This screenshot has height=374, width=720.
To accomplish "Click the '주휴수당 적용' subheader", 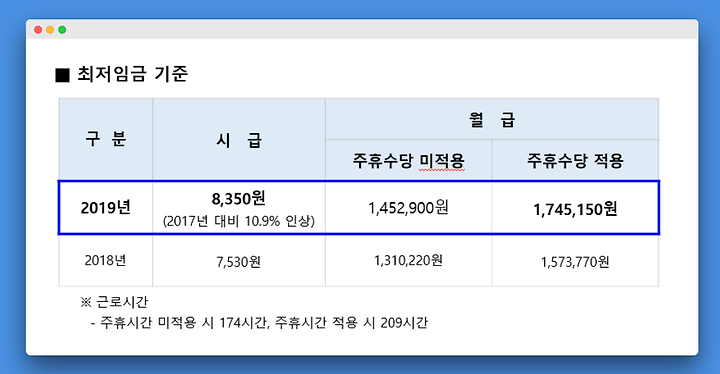I will (575, 160).
